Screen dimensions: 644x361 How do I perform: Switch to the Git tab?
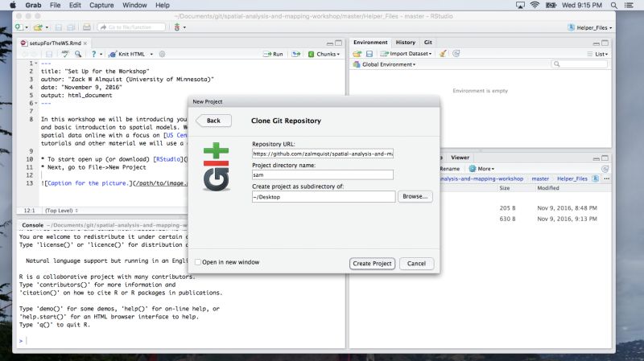pos(428,43)
